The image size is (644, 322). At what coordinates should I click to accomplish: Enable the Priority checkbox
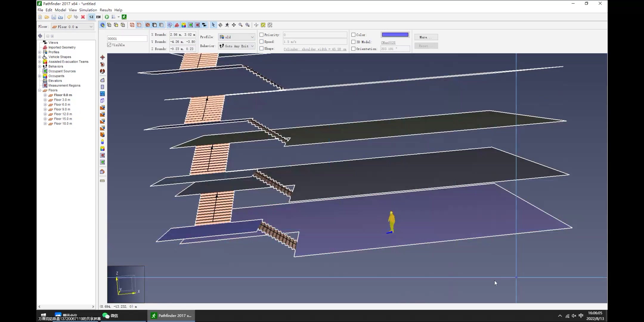261,35
